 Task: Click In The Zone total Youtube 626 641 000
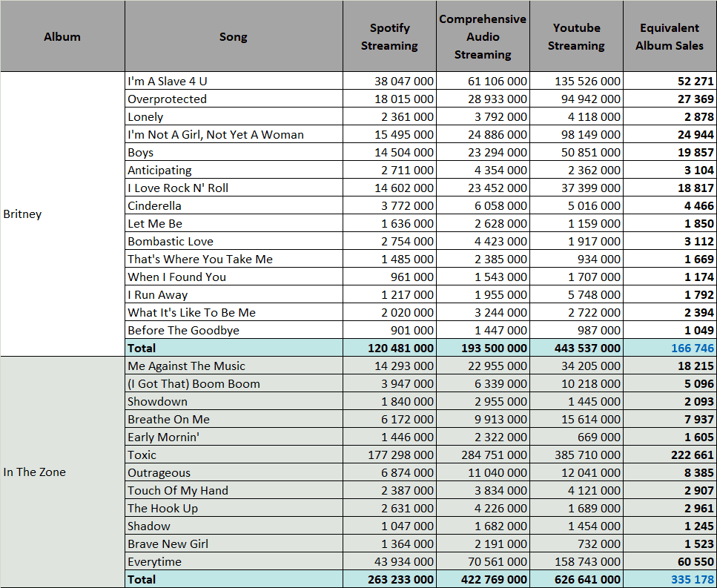tap(576, 579)
